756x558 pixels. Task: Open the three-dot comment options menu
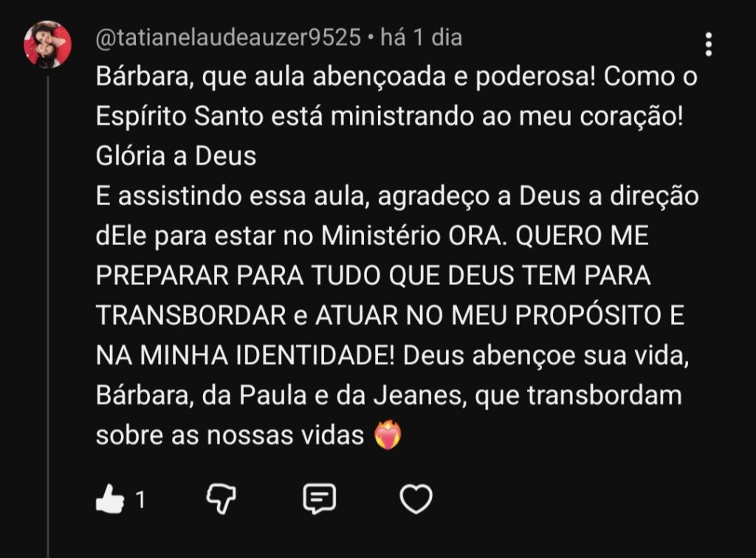point(708,44)
